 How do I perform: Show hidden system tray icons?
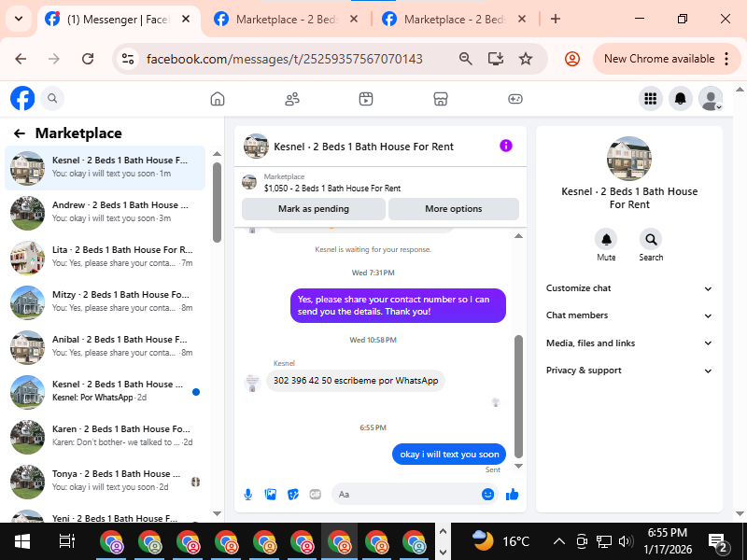click(x=558, y=541)
